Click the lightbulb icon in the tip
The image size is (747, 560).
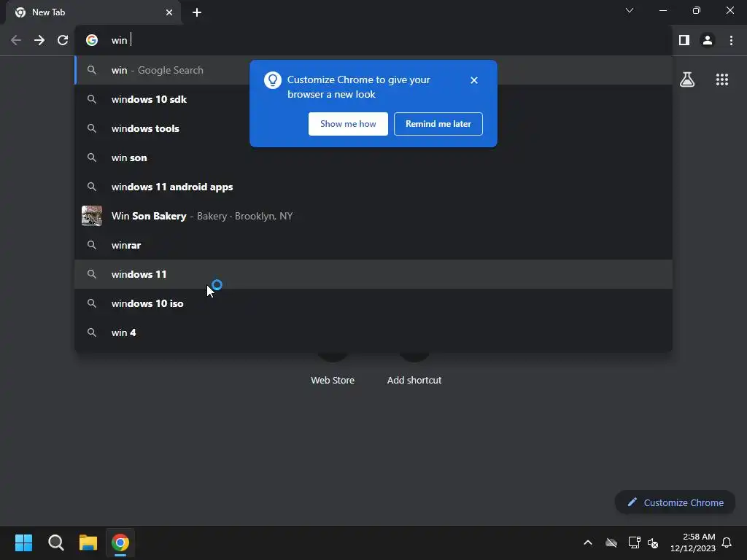tap(273, 80)
